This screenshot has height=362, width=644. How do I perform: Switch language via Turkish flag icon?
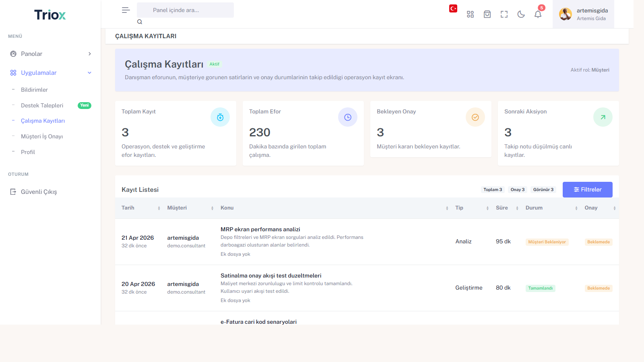pyautogui.click(x=453, y=8)
